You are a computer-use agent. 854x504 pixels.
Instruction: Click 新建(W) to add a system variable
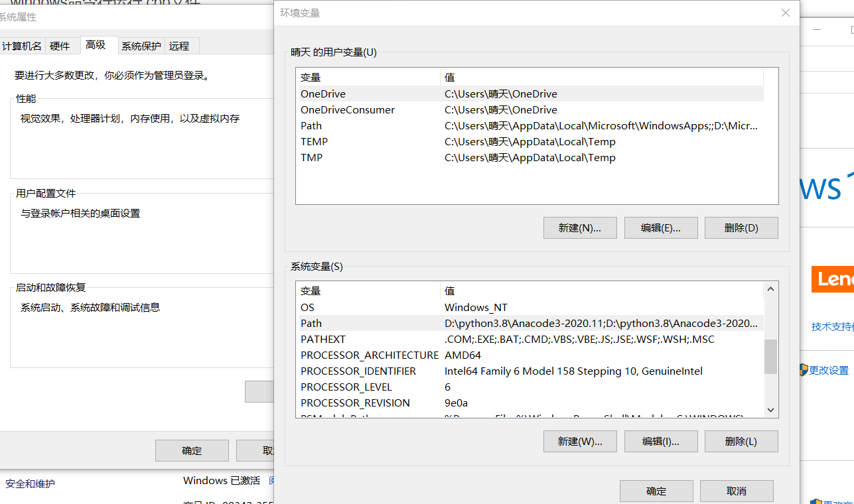coord(579,441)
